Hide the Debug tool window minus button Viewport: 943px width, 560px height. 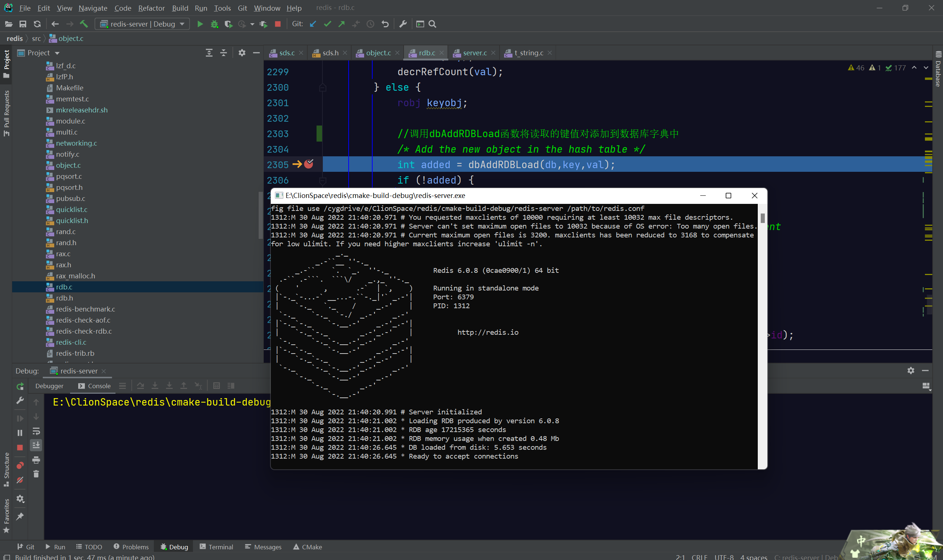[x=925, y=371]
